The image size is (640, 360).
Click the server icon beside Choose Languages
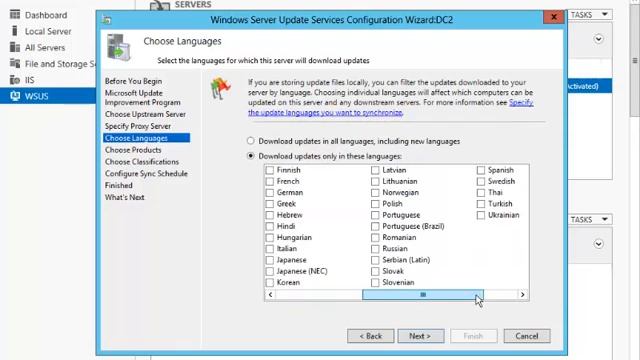(x=119, y=48)
